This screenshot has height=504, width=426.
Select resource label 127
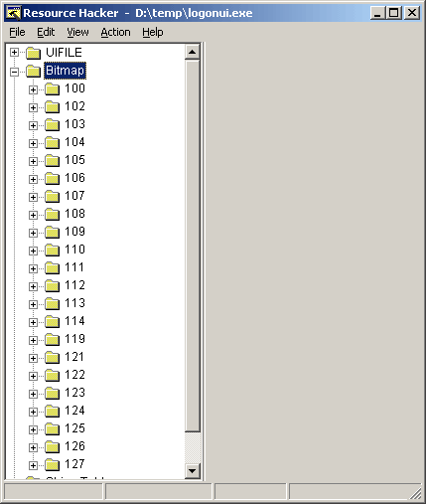(x=74, y=464)
